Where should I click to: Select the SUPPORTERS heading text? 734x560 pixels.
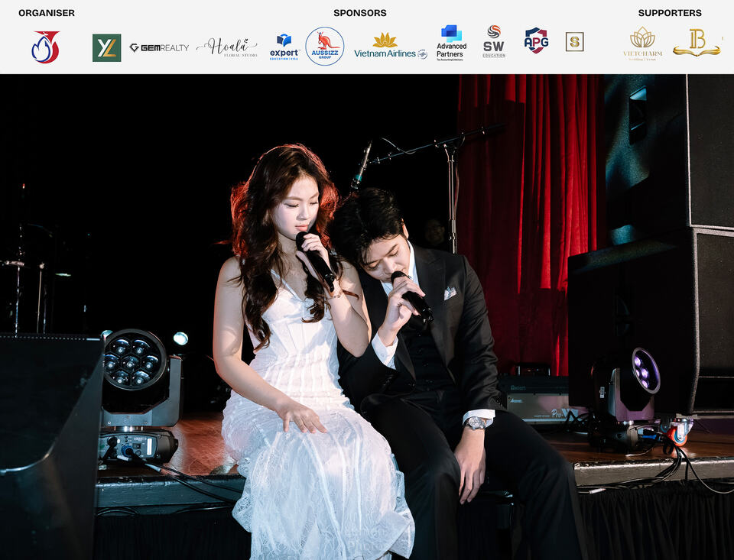pos(670,13)
